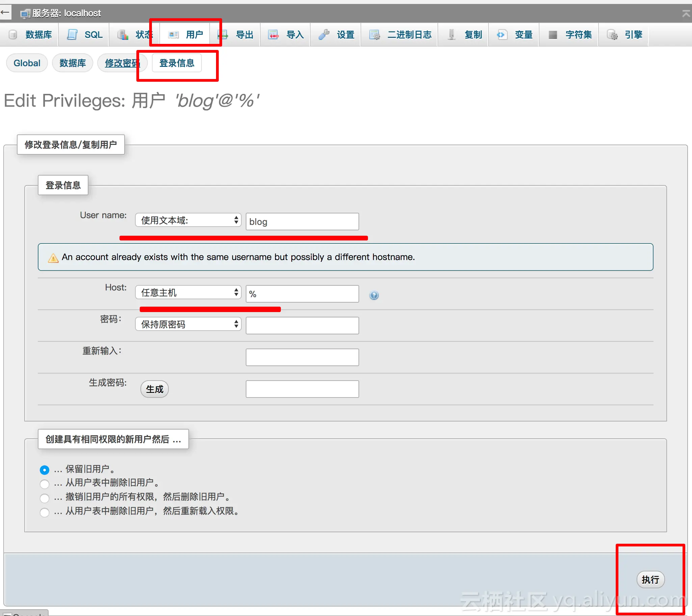Open the password 保持原密码 dropdown
The height and width of the screenshot is (616, 692).
[188, 324]
